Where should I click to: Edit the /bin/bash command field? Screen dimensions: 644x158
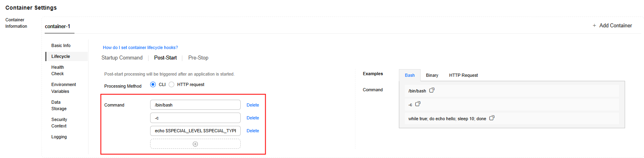195,105
